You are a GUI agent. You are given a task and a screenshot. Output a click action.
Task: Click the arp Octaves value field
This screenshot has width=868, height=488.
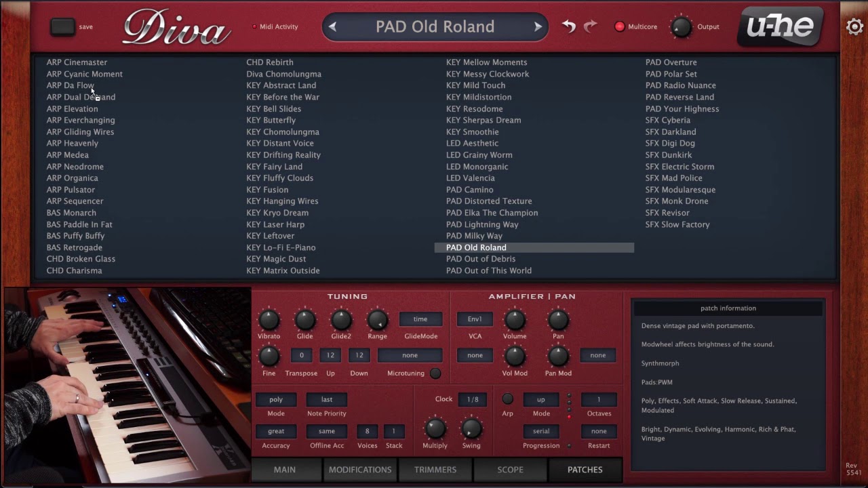pyautogui.click(x=599, y=400)
